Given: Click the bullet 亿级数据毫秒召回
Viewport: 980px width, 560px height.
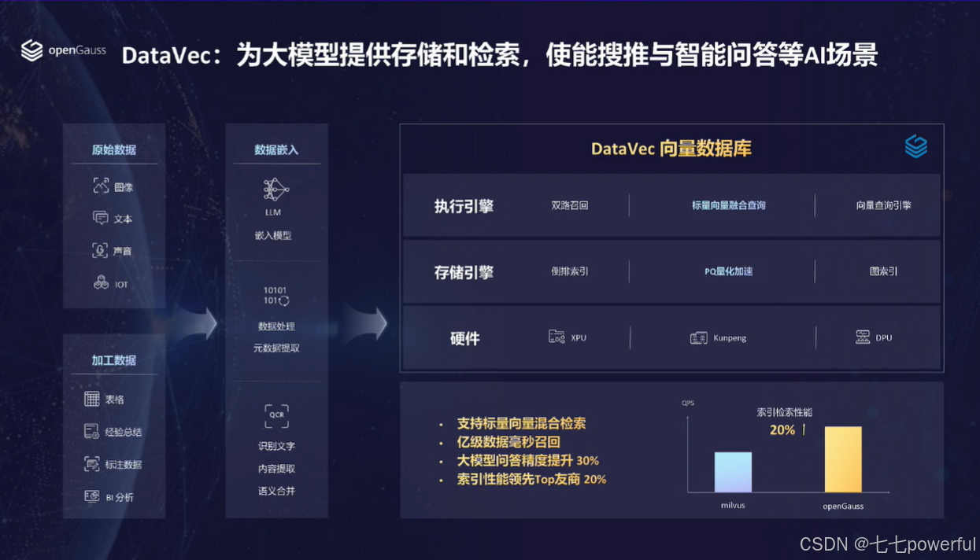Looking at the screenshot, I should click(508, 442).
